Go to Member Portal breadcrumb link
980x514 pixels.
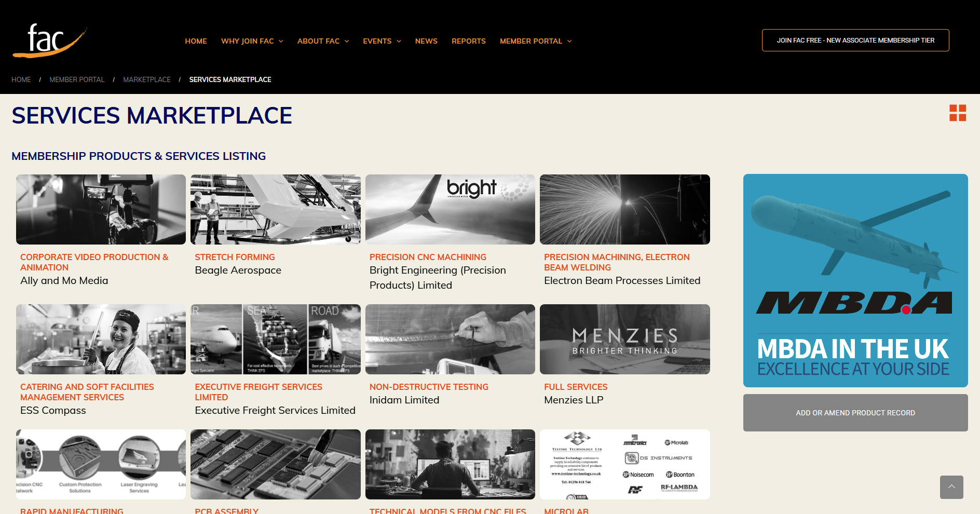[77, 79]
